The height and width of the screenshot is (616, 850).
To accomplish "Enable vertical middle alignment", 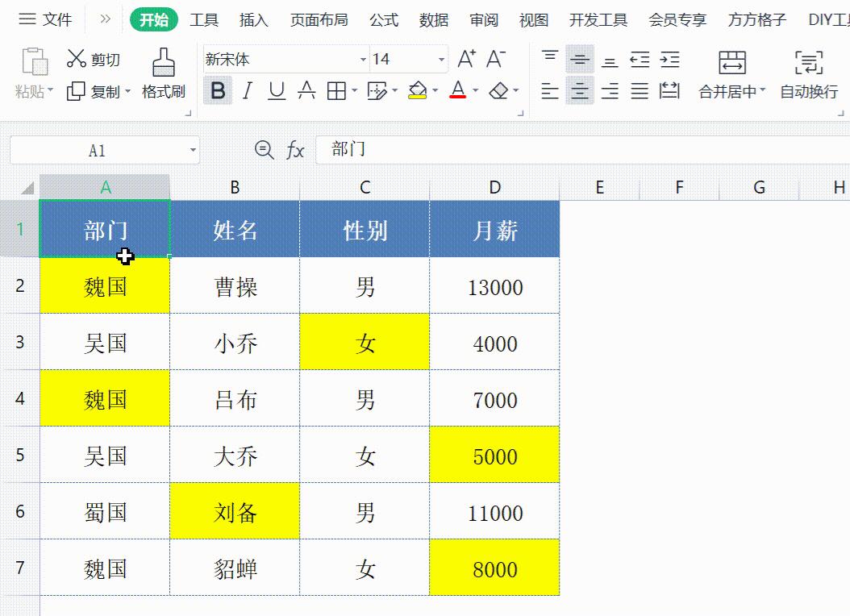I will pyautogui.click(x=579, y=58).
